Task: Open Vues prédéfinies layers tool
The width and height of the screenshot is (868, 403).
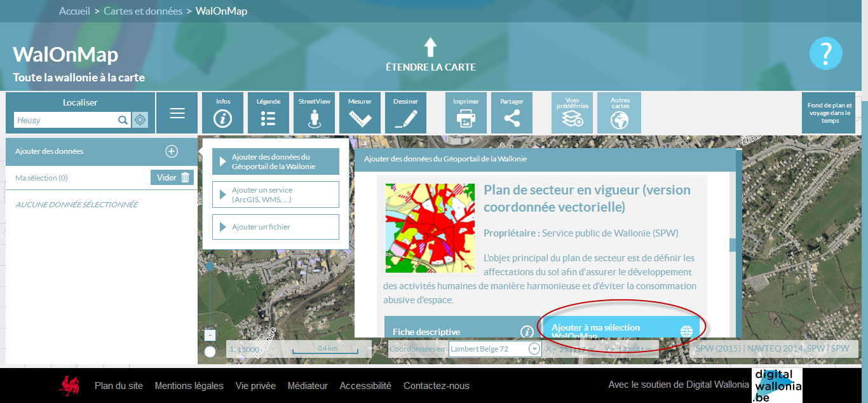Action: (573, 113)
